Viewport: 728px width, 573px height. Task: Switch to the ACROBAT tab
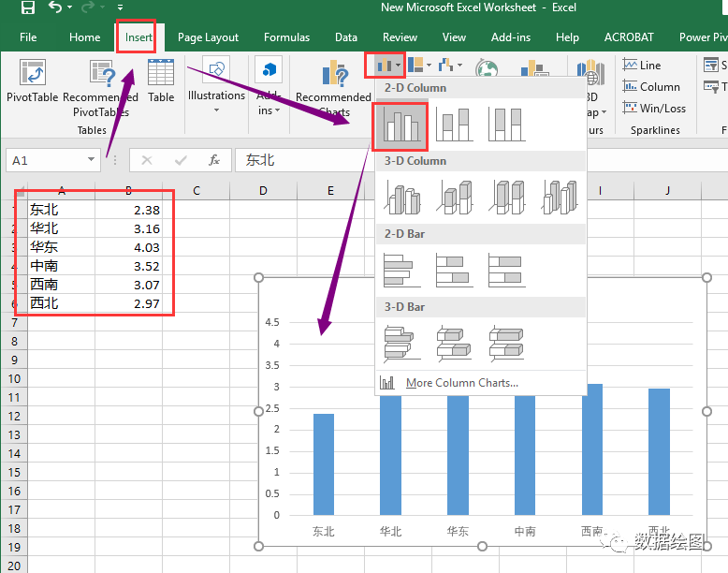629,37
